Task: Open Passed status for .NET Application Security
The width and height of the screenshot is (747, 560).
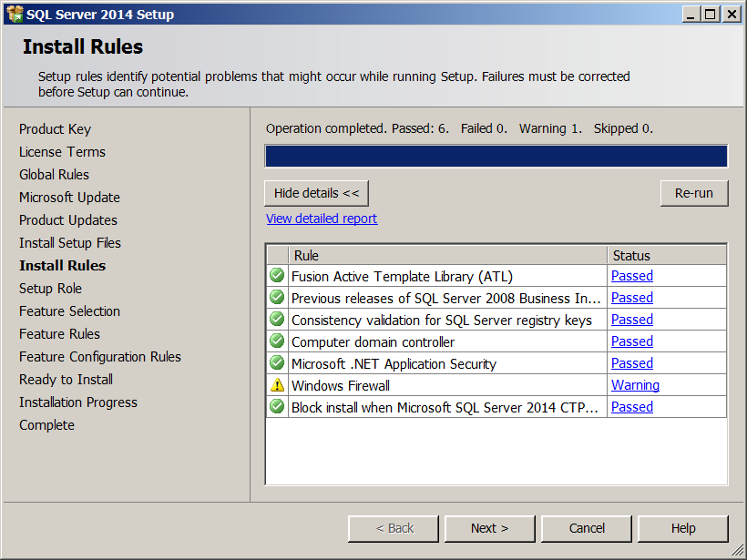Action: point(631,363)
